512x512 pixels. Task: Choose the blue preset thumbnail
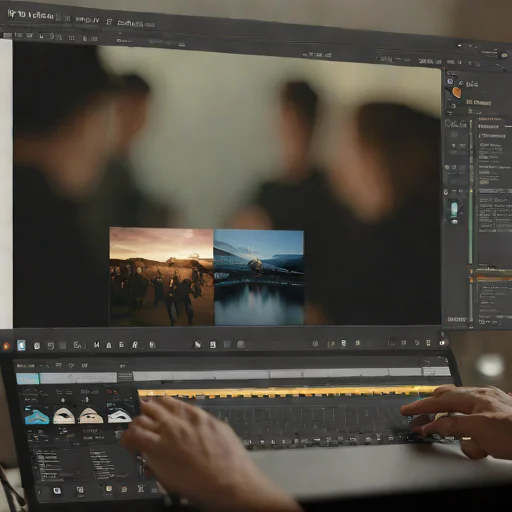(37, 417)
